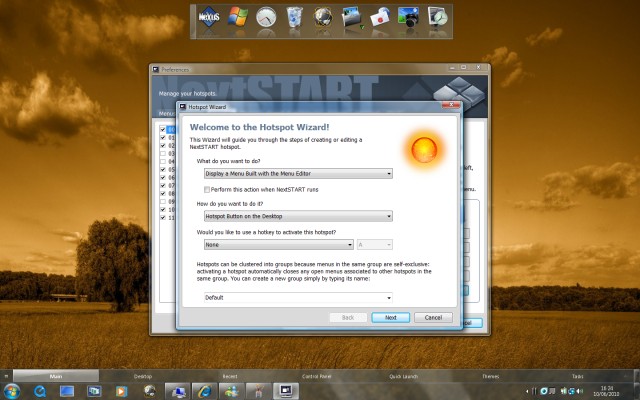Switch to the Desktop tab on bottom bar
The image size is (640, 400).
pyautogui.click(x=143, y=376)
